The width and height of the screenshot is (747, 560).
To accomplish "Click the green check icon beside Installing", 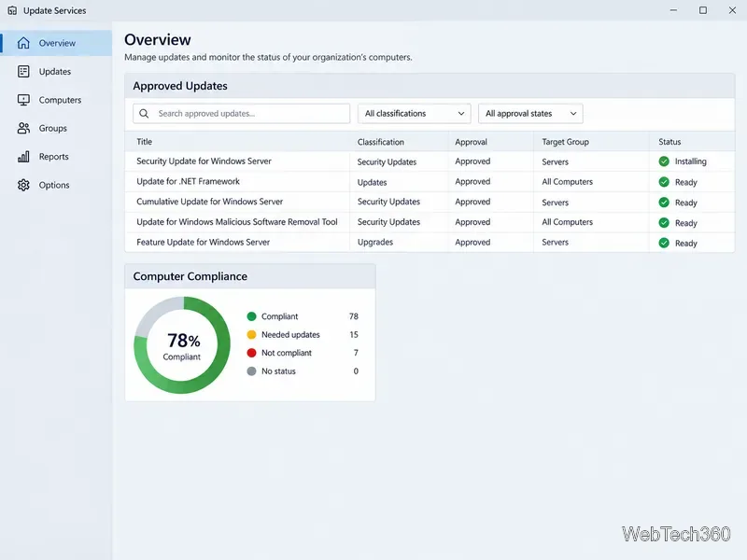I will [x=664, y=161].
